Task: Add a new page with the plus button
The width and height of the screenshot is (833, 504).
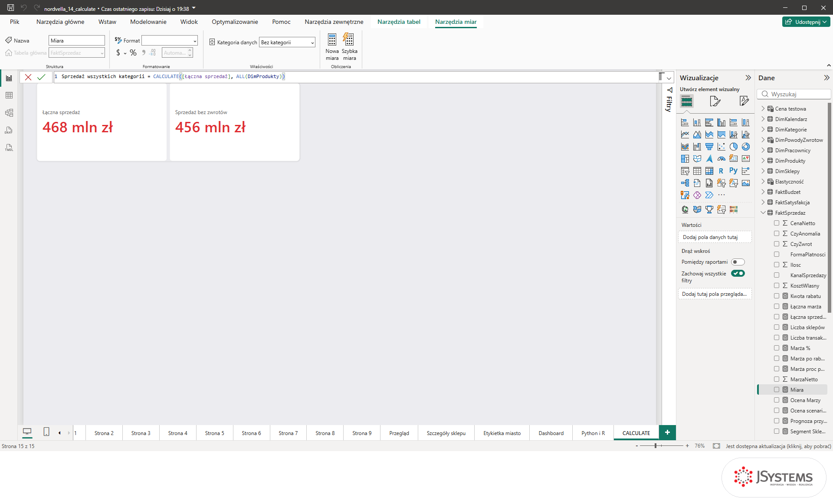Action: click(x=667, y=432)
